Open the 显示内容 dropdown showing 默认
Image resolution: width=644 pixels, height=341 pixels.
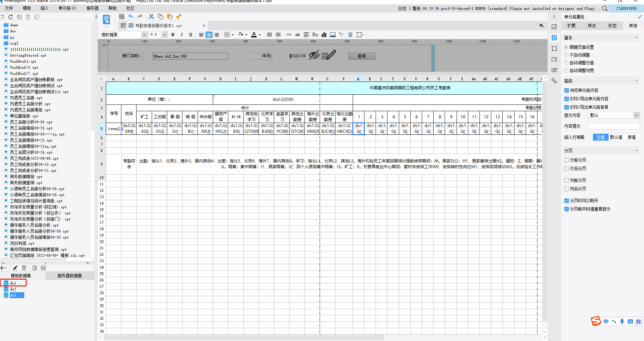pyautogui.click(x=614, y=115)
